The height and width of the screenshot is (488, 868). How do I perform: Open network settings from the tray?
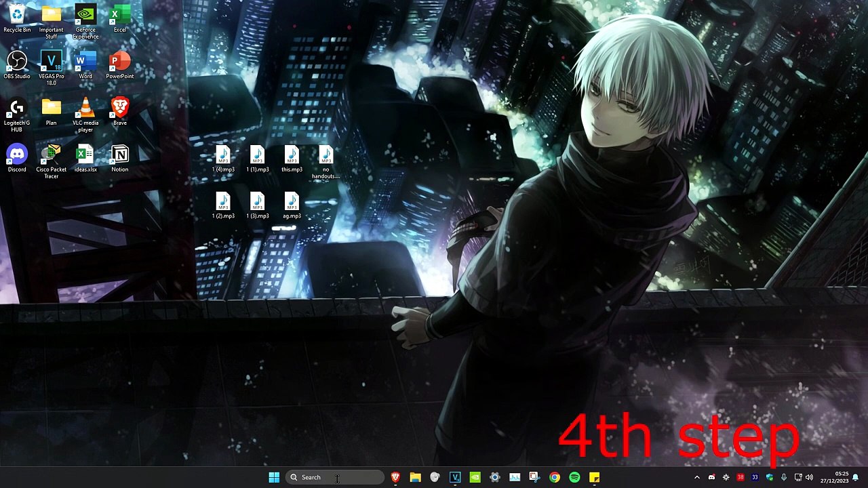pyautogui.click(x=798, y=477)
